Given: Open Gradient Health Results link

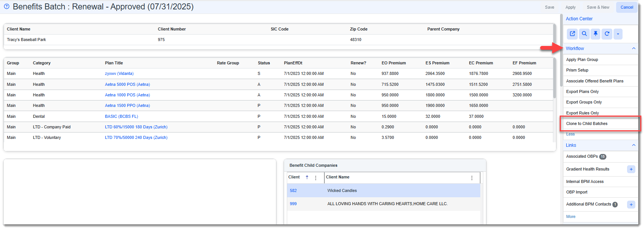Looking at the screenshot, I should point(588,169).
